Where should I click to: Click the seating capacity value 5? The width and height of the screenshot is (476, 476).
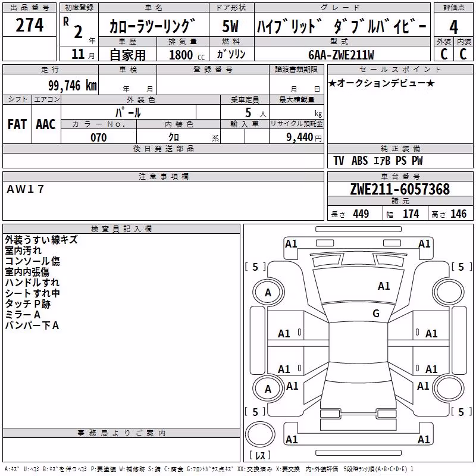[x=248, y=112]
